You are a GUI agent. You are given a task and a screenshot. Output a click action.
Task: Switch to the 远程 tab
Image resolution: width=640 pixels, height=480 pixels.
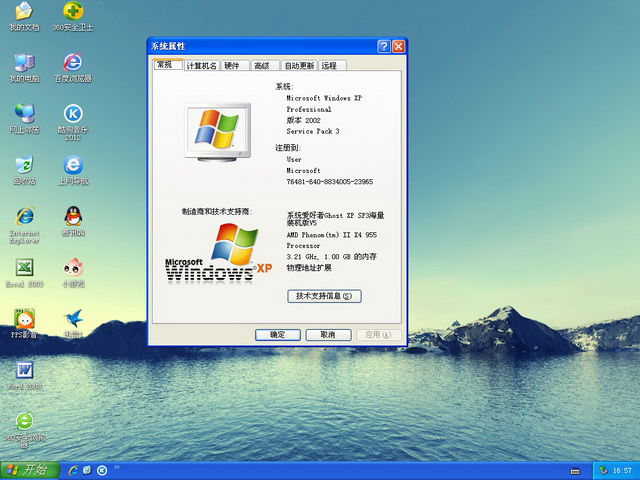(332, 65)
